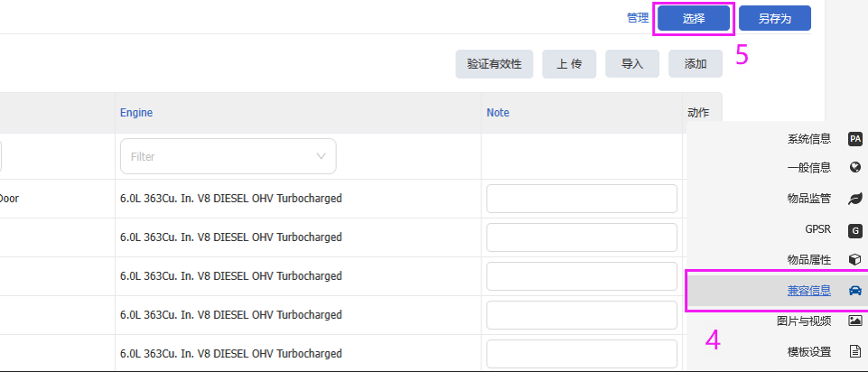This screenshot has height=372, width=868.
Task: Open the 物品监管 section
Action: [808, 199]
